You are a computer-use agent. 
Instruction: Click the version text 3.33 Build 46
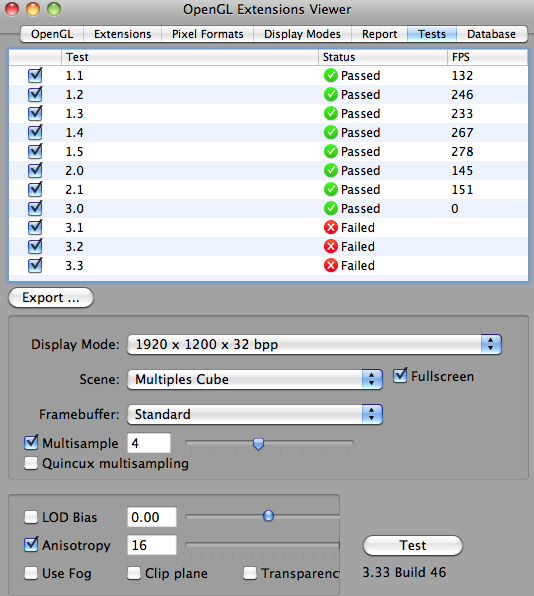[x=404, y=572]
